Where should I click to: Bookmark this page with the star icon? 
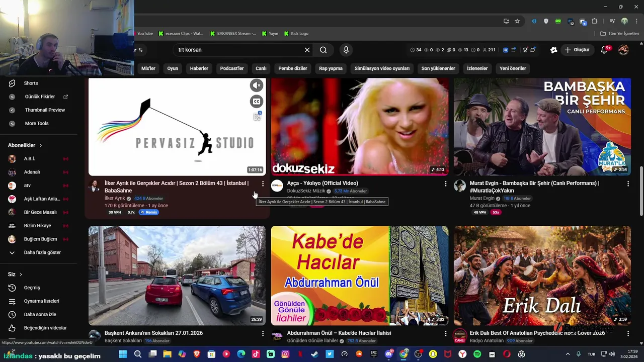(x=517, y=21)
